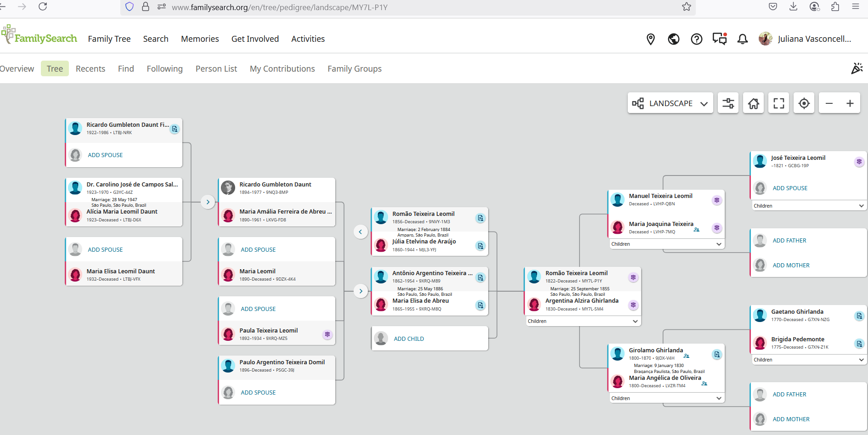
Task: Open the LANDSCAPE view dropdown
Action: tap(670, 103)
